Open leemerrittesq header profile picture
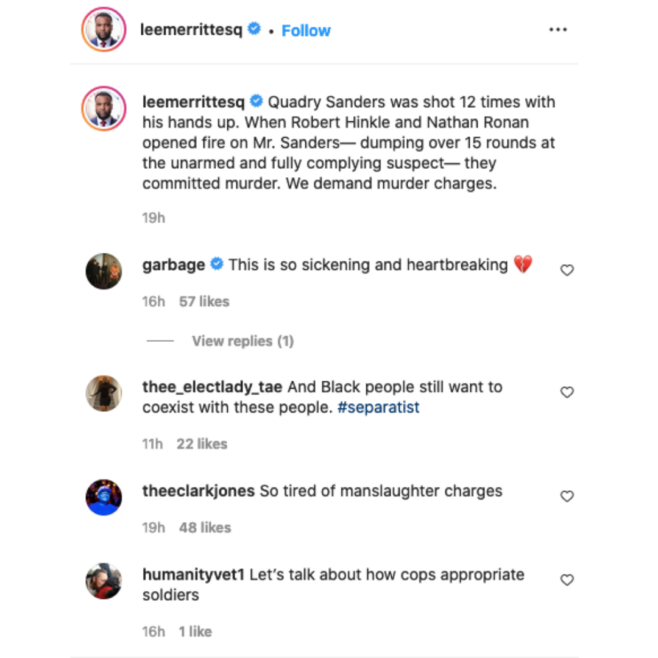658x658 pixels. (x=103, y=30)
